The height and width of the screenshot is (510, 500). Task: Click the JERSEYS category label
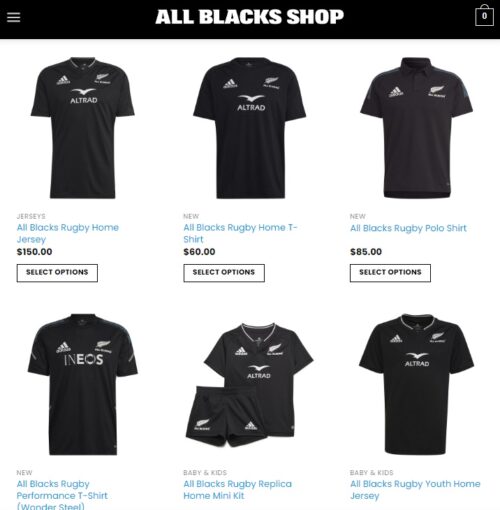(31, 216)
